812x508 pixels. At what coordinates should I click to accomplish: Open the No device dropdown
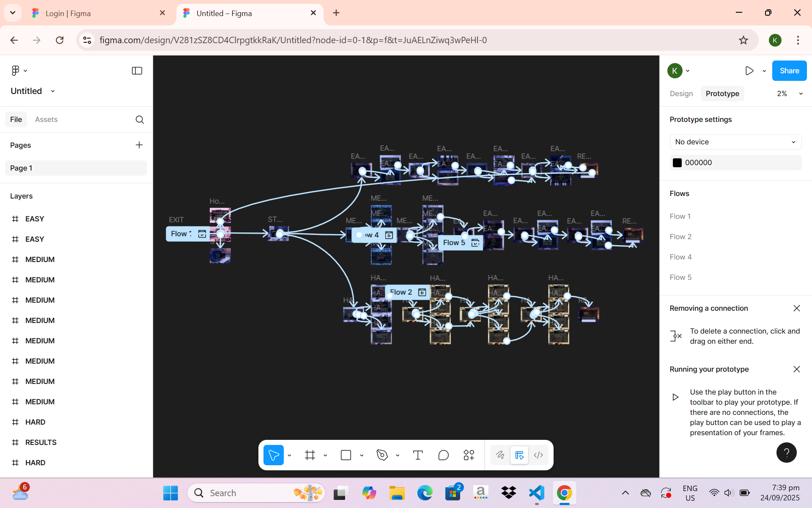click(735, 142)
